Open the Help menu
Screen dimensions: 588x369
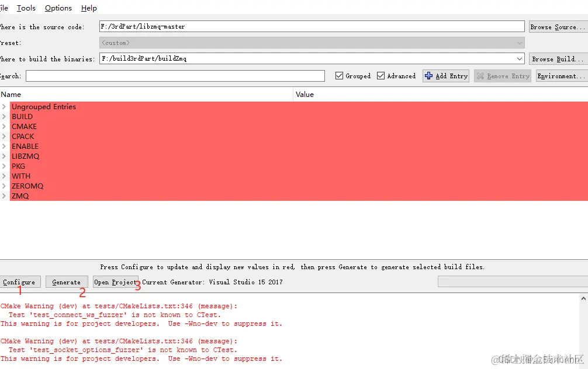tap(89, 8)
